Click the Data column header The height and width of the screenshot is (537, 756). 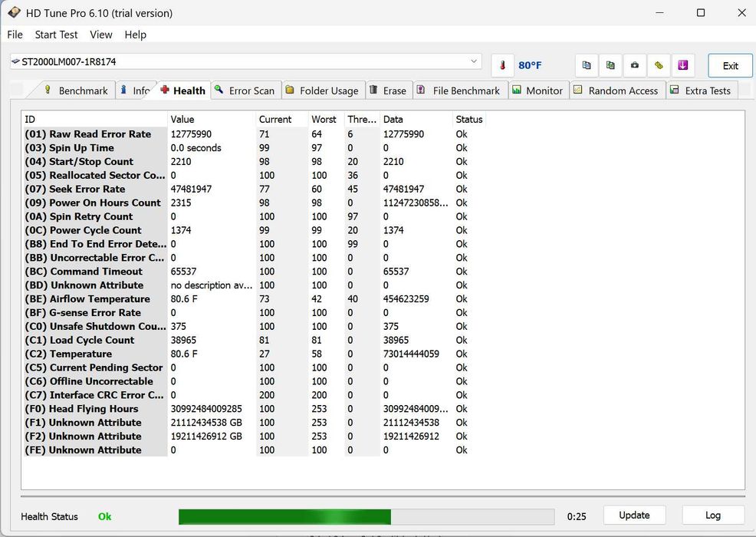click(416, 119)
